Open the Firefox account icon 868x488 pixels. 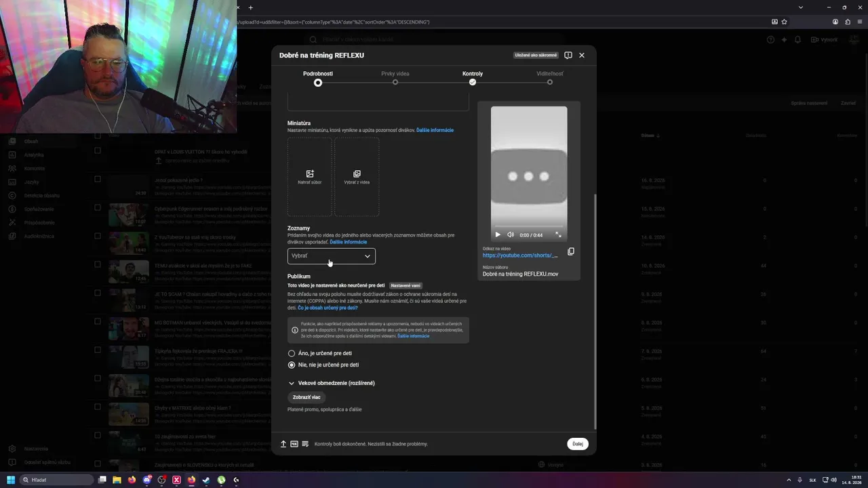(835, 22)
